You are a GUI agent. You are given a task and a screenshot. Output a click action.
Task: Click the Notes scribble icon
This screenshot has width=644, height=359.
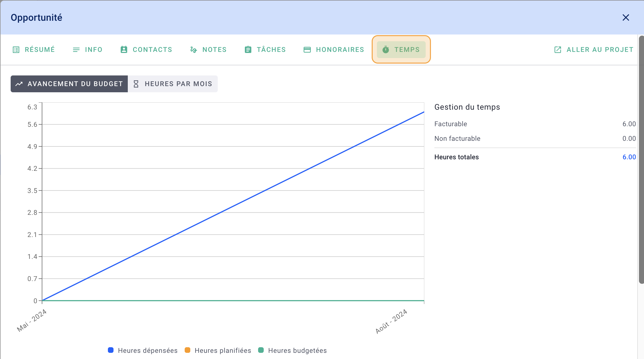194,50
